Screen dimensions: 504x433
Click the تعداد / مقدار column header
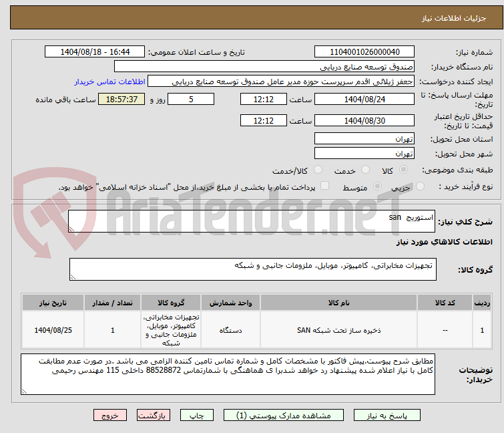pos(113,303)
